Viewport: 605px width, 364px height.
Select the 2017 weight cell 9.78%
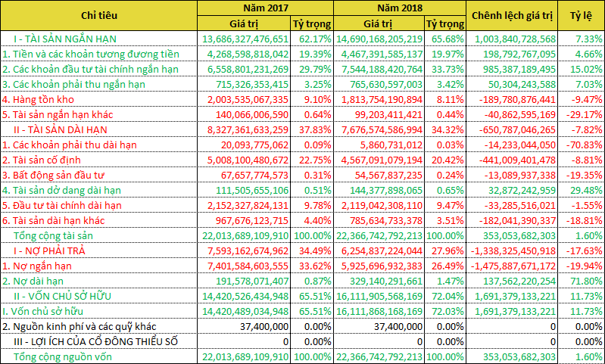[x=318, y=206]
